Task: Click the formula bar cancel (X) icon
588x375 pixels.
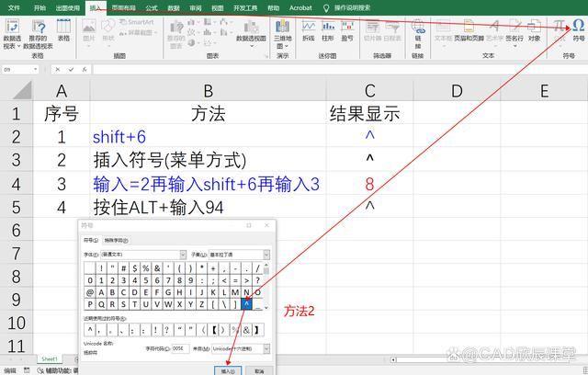Action: (x=58, y=69)
